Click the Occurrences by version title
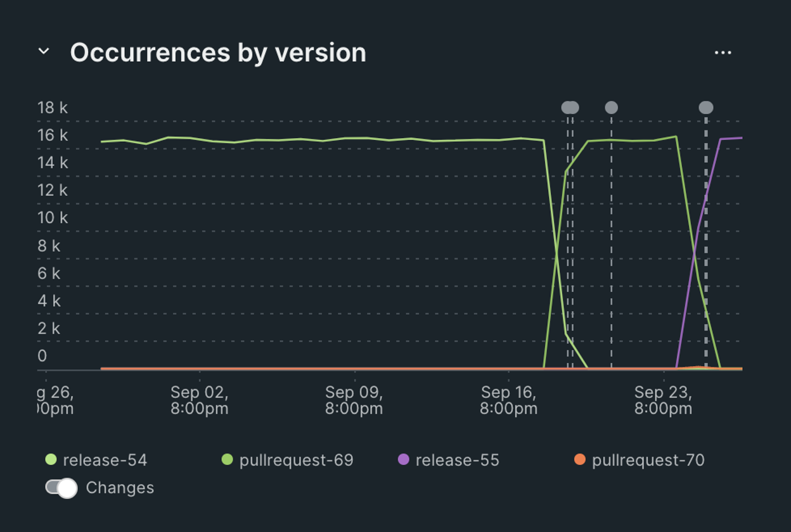Viewport: 791px width, 532px height. (219, 53)
